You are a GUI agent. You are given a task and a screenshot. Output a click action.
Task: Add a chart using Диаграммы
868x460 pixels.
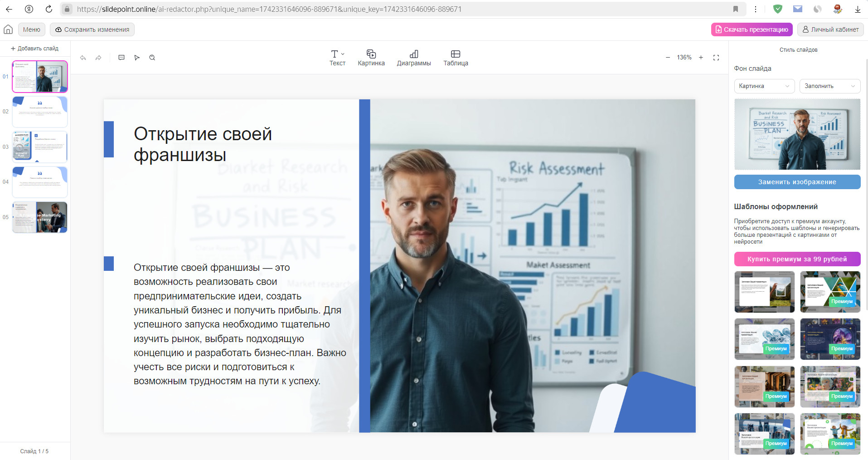tap(414, 58)
